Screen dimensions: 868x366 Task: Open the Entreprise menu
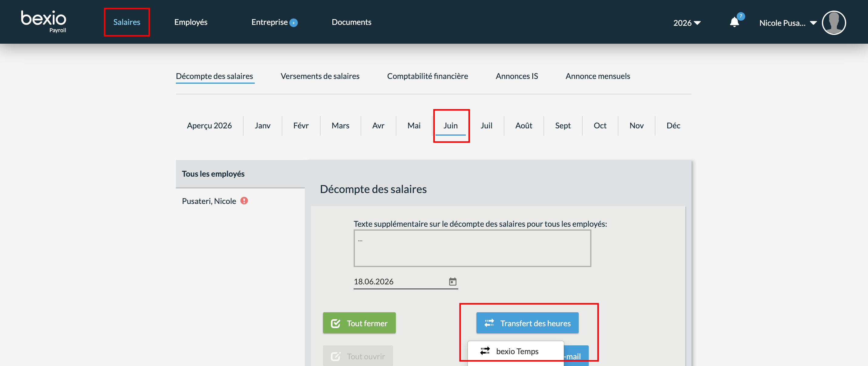270,22
